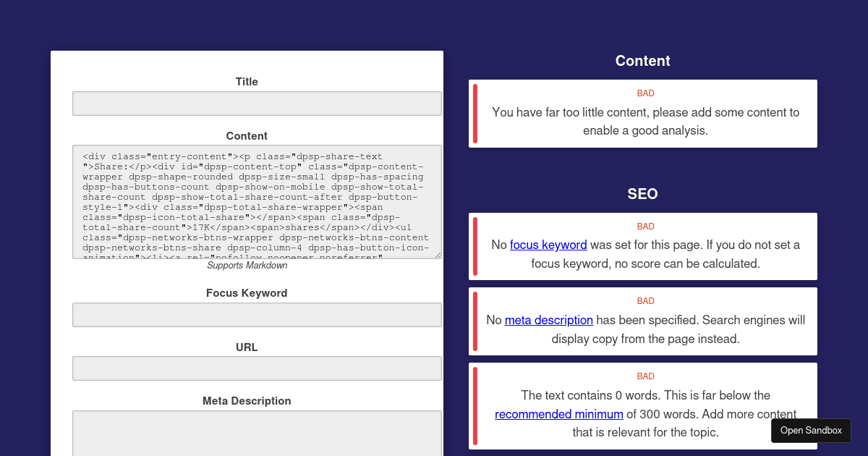Click the textarea resize handle
The image size is (868, 456).
tap(439, 255)
